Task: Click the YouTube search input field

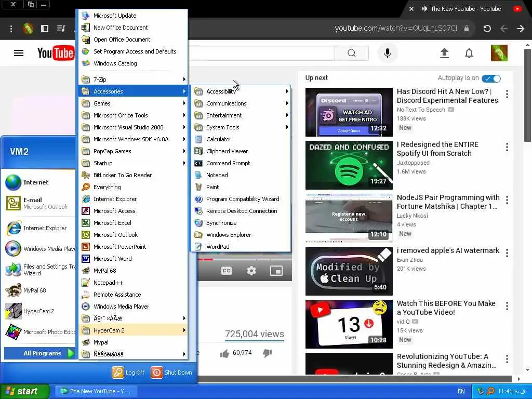Action: 261,54
